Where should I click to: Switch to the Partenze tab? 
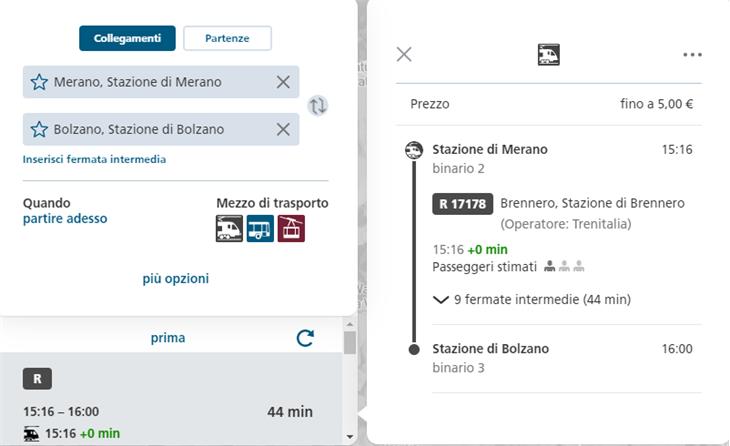pos(227,38)
